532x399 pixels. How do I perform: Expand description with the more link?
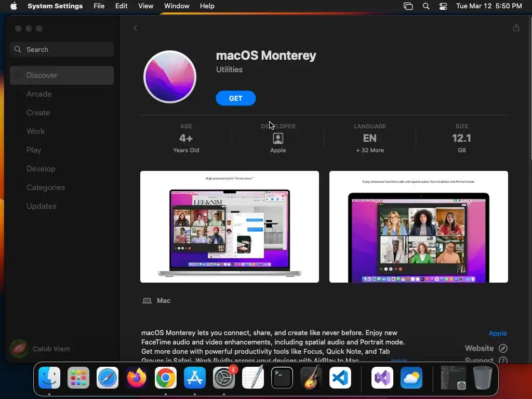tap(399, 360)
